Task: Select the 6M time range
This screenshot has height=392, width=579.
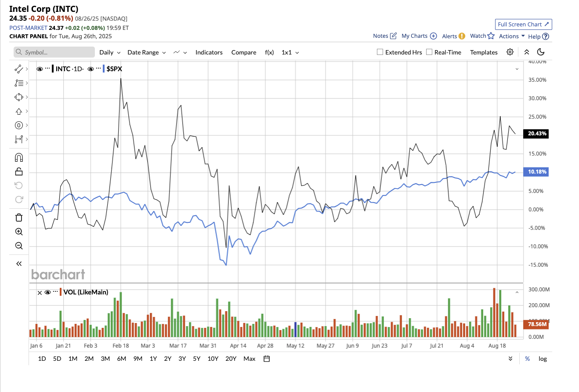Action: [x=122, y=359]
